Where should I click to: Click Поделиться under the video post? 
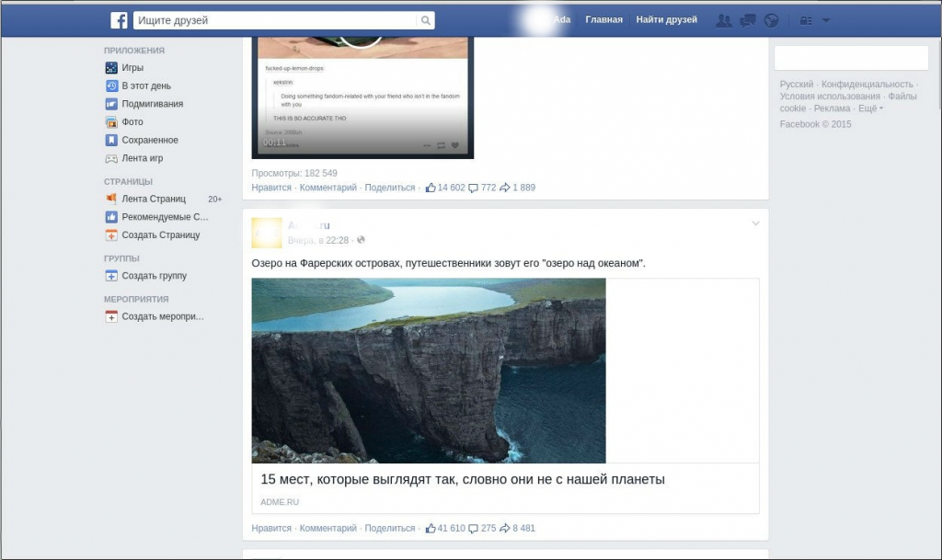point(390,188)
